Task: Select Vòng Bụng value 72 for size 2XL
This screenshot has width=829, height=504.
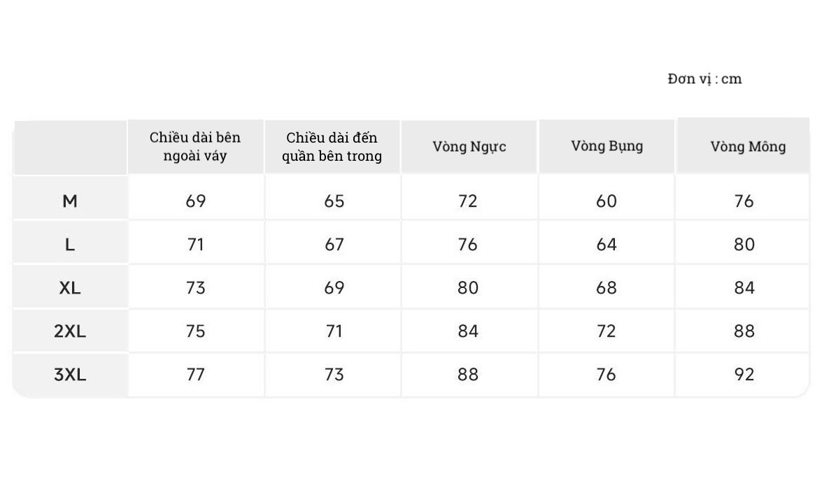Action: click(x=607, y=331)
